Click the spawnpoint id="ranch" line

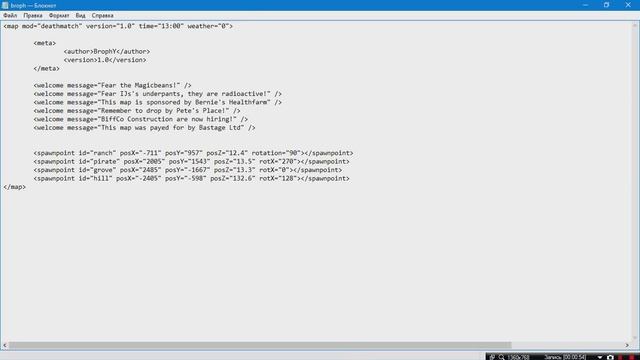[x=193, y=153]
